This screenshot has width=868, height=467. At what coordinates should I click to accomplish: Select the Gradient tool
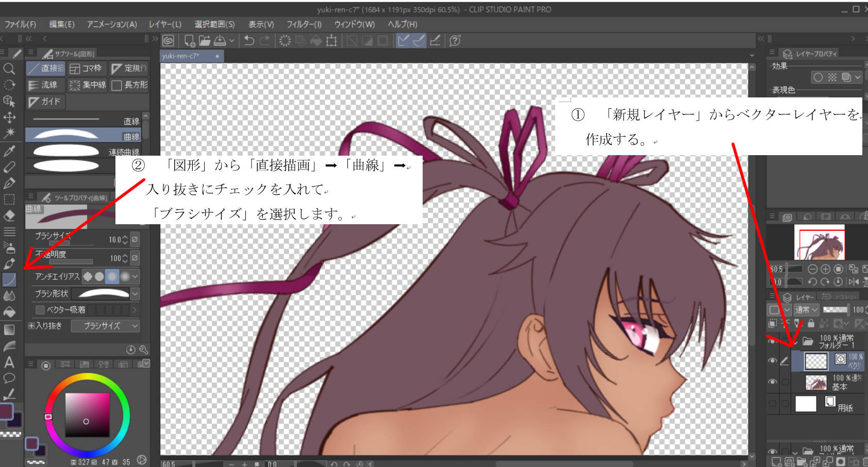[9, 330]
